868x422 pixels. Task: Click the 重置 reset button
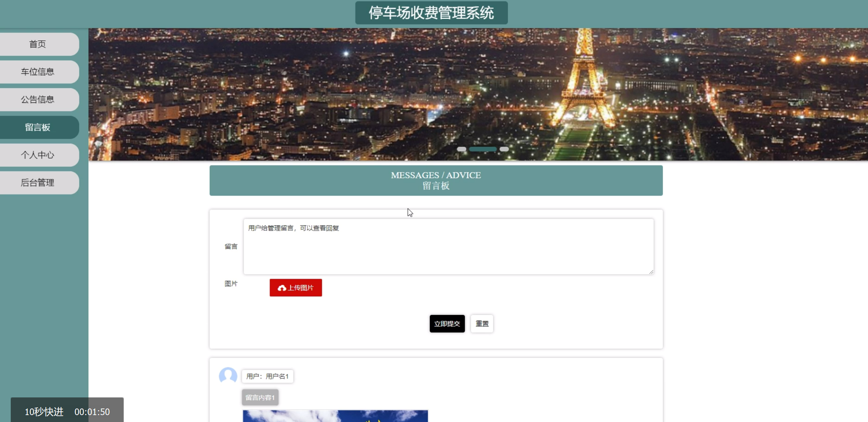[482, 323]
